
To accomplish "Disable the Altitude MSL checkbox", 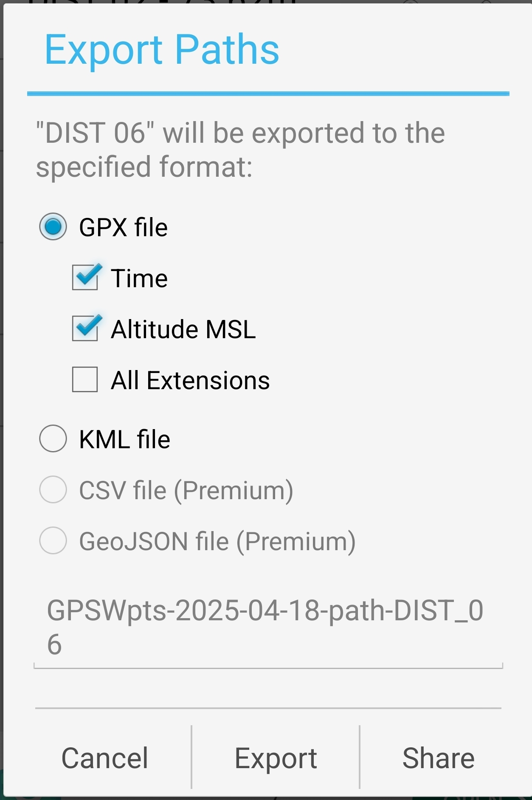I will pos(85,329).
